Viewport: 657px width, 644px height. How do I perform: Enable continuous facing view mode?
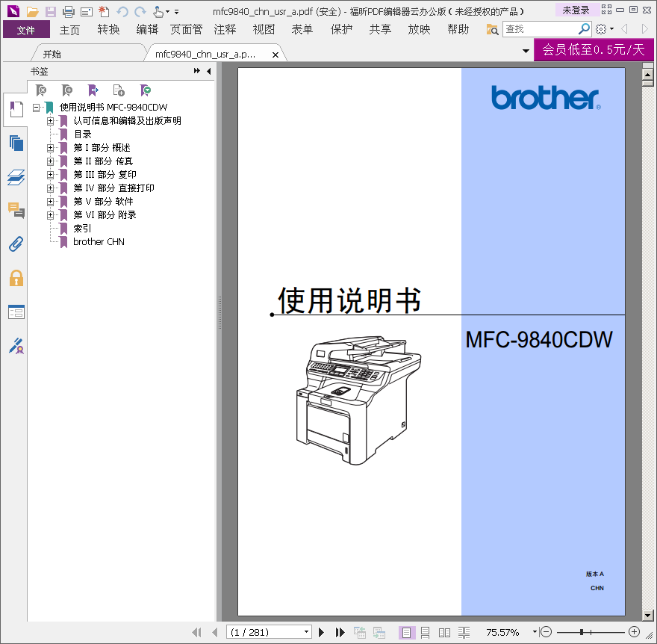click(464, 632)
